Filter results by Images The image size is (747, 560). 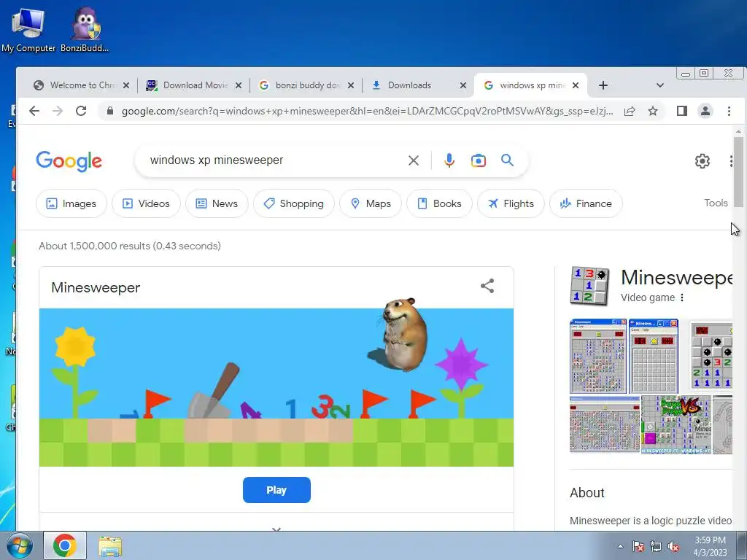coord(71,204)
